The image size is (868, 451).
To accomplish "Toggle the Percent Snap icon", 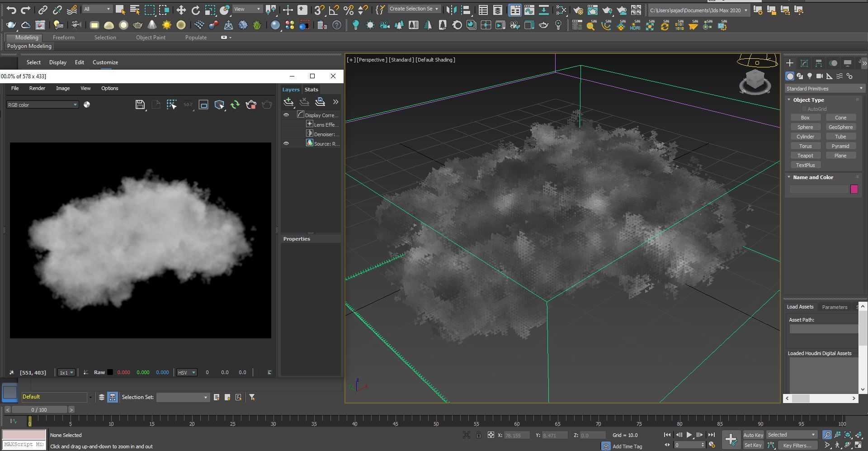I will point(349,9).
